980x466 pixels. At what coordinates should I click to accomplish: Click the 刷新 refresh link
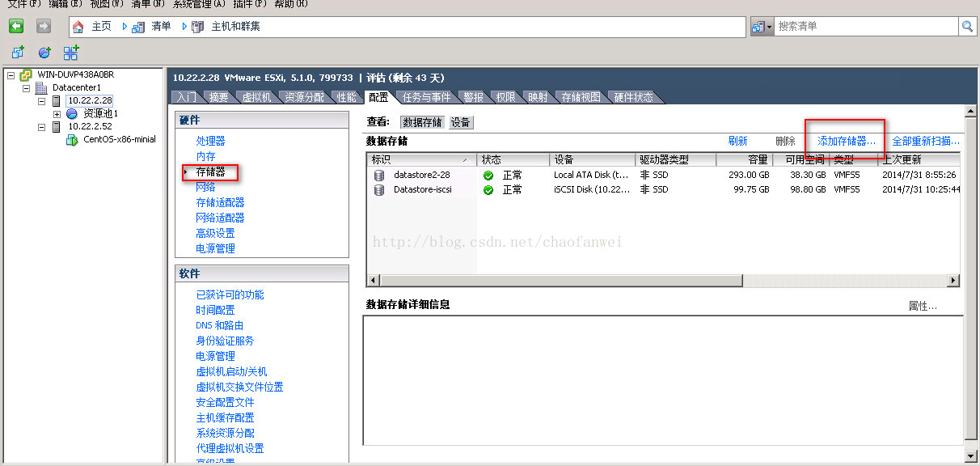pyautogui.click(x=737, y=141)
